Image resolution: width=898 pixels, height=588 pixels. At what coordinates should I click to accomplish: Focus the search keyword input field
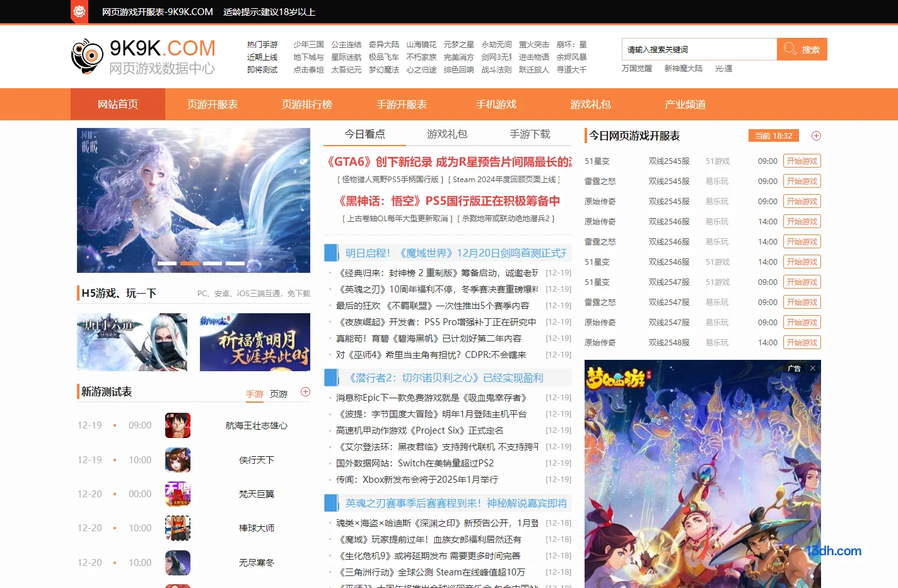point(699,49)
